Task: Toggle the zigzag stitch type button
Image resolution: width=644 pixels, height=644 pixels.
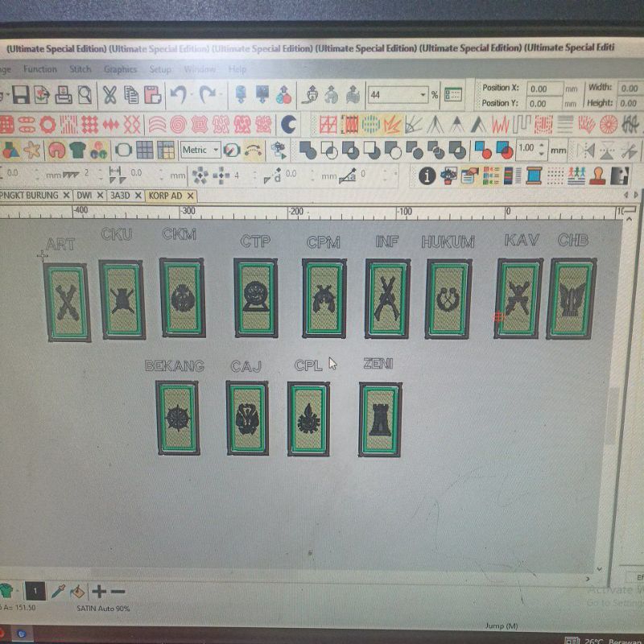Action: (501, 125)
